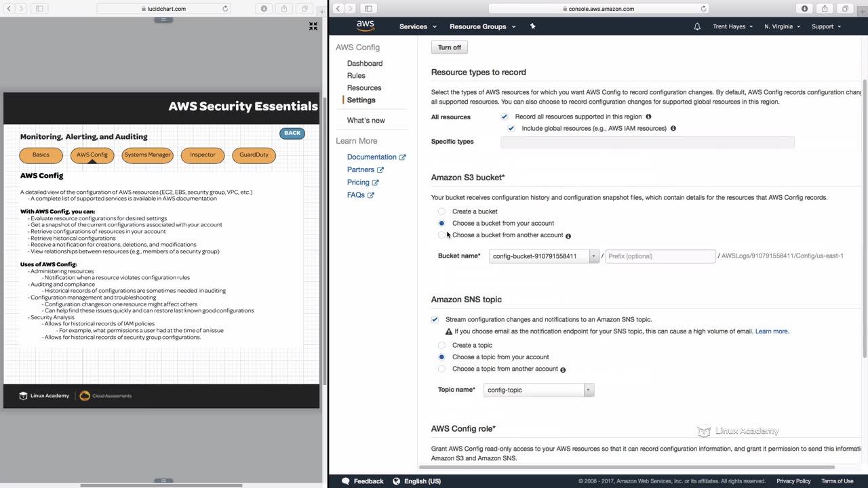Viewport: 868px width, 488px height.
Task: Click the bucket Prefix (optional) field
Action: point(660,256)
